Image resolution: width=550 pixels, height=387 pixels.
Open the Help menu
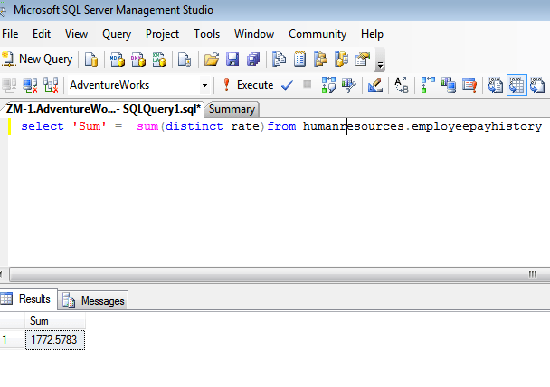(x=373, y=34)
